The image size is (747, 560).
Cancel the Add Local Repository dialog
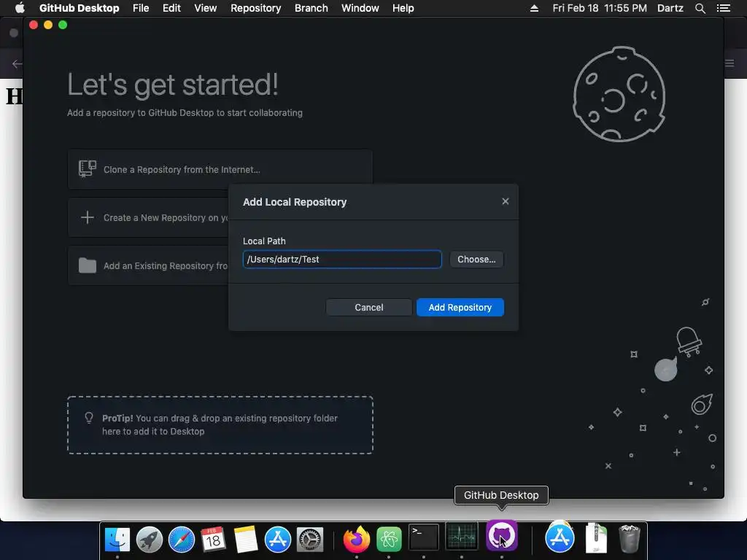368,307
